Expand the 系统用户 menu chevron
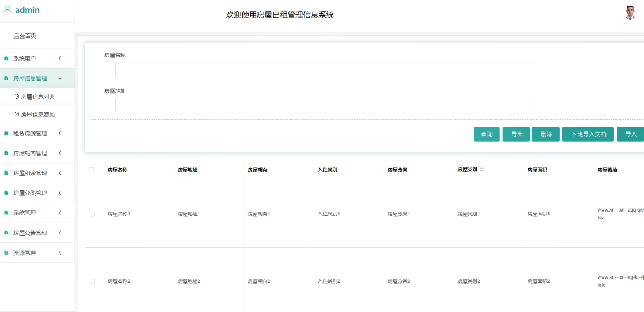The height and width of the screenshot is (312, 644). click(x=60, y=59)
